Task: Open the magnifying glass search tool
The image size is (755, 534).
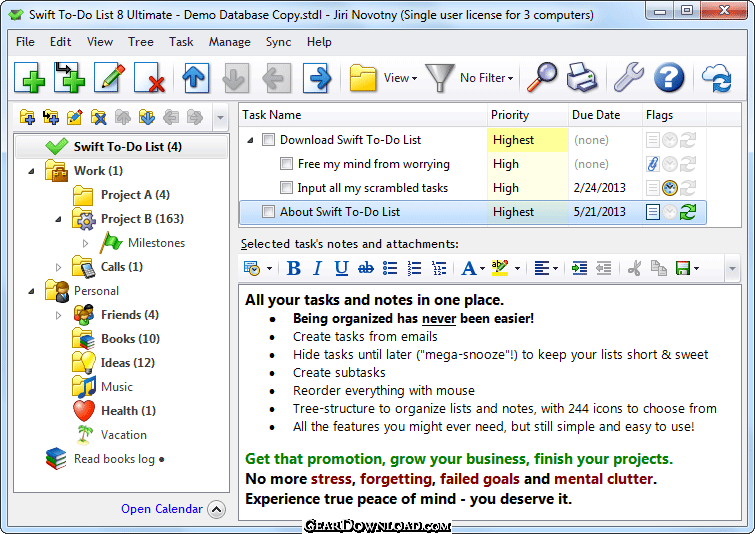Action: point(542,77)
